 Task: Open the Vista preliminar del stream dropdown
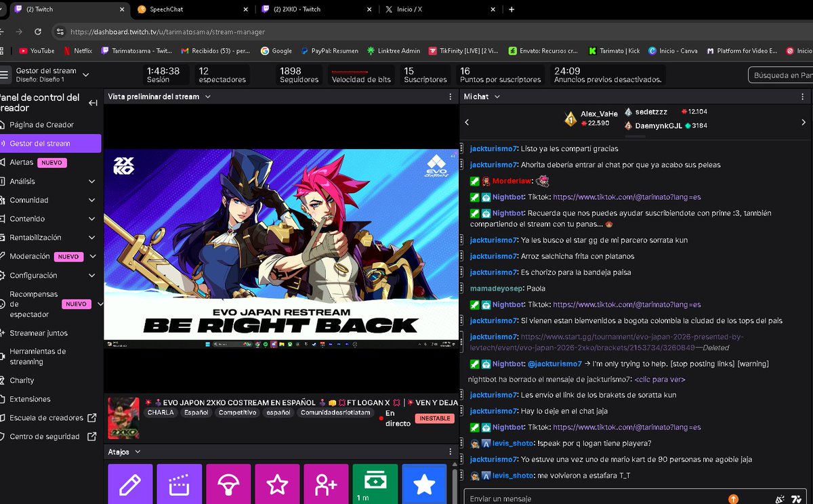[208, 97]
